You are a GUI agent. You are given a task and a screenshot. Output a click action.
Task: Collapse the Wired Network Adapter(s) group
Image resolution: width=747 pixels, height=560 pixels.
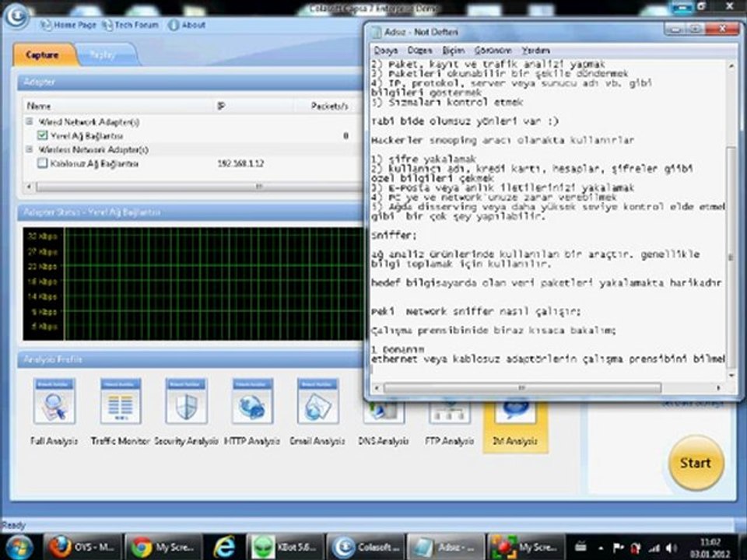(x=30, y=122)
